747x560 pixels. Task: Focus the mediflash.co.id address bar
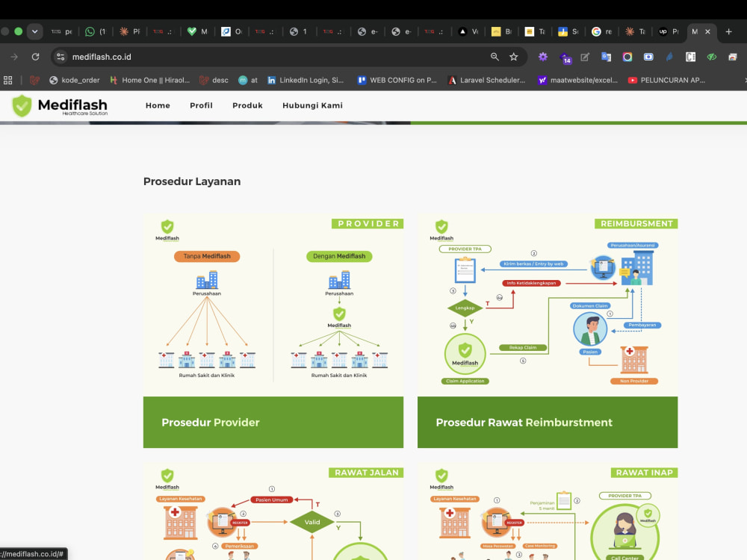pos(276,57)
